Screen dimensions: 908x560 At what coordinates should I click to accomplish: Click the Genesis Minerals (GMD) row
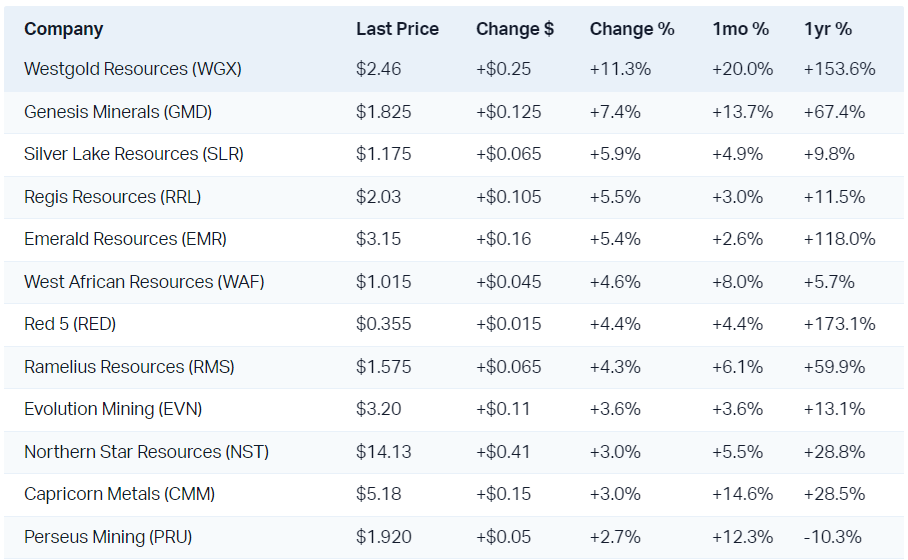[118, 112]
